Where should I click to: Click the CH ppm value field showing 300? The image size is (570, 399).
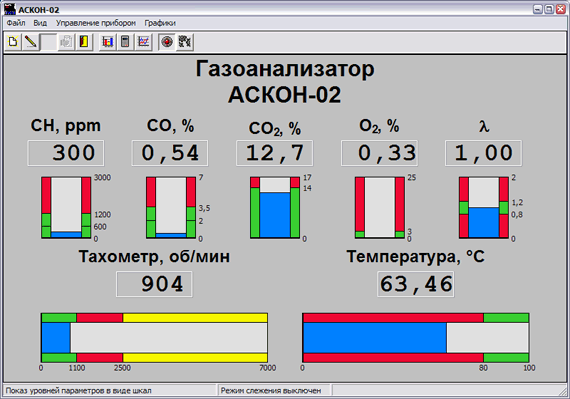(x=66, y=153)
